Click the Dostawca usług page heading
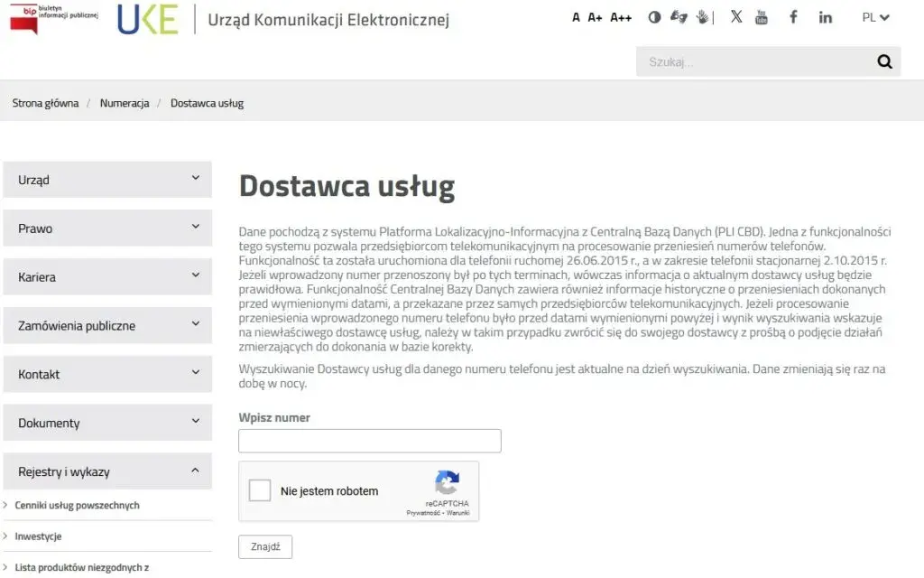This screenshot has width=924, height=578. coord(346,186)
